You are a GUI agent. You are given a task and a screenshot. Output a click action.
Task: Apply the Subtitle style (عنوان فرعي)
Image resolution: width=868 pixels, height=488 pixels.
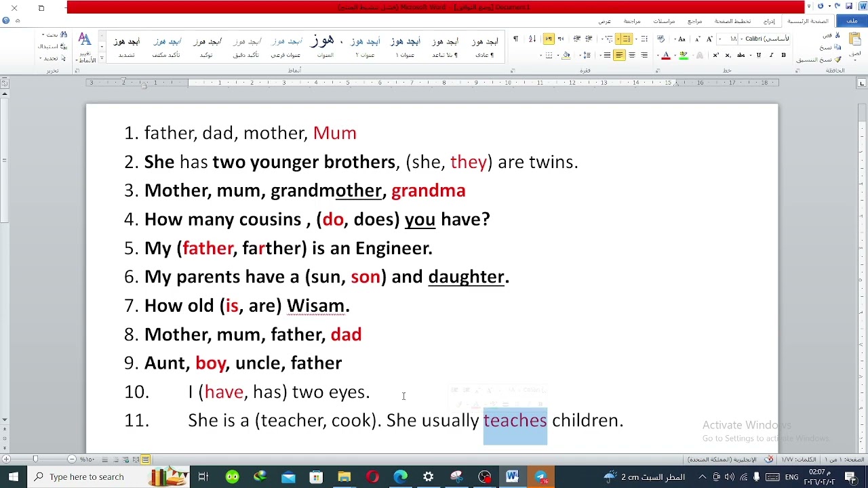coord(286,46)
